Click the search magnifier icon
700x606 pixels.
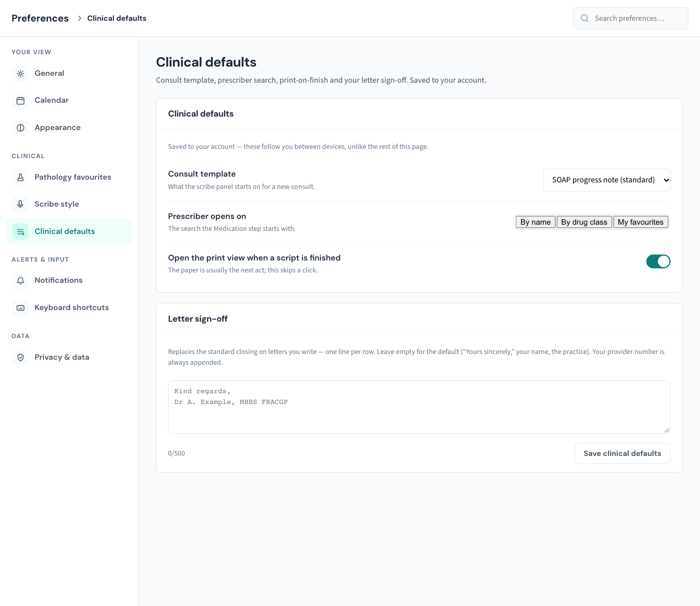click(x=584, y=18)
